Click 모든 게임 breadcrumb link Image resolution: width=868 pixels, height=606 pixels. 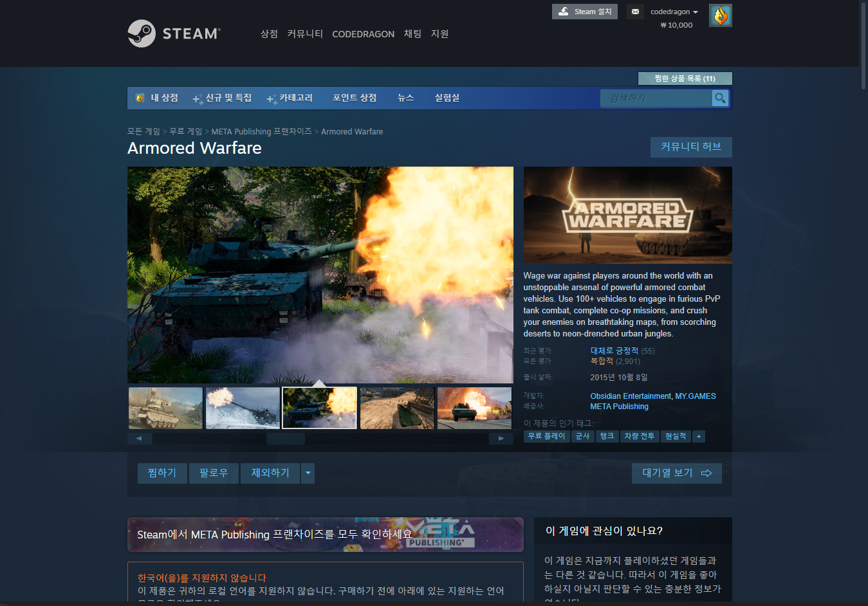[x=143, y=131]
